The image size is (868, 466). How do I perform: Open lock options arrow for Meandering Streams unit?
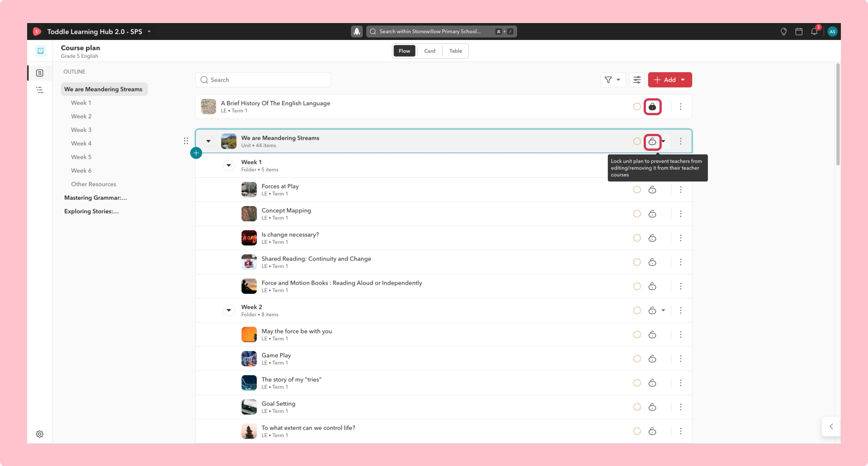(x=663, y=141)
